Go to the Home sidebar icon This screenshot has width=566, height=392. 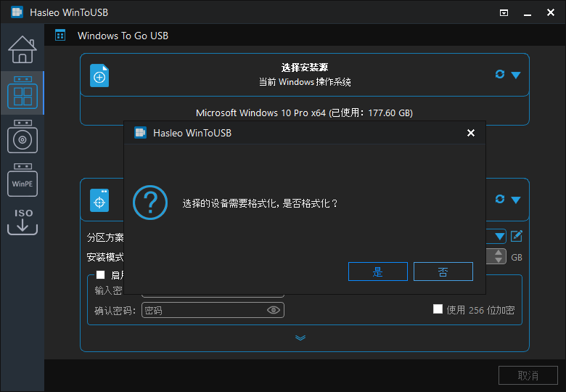[x=22, y=49]
